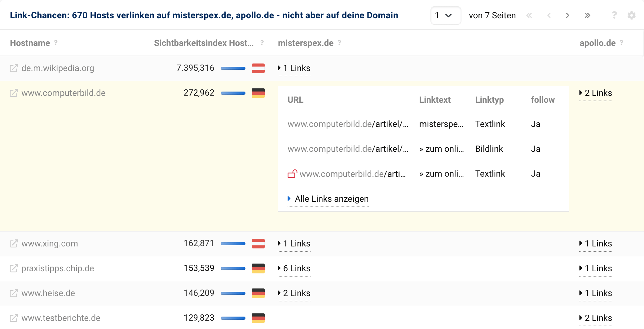Open first computerbild.de artikel URL with misterspe linktext
This screenshot has width=644, height=329.
click(348, 124)
